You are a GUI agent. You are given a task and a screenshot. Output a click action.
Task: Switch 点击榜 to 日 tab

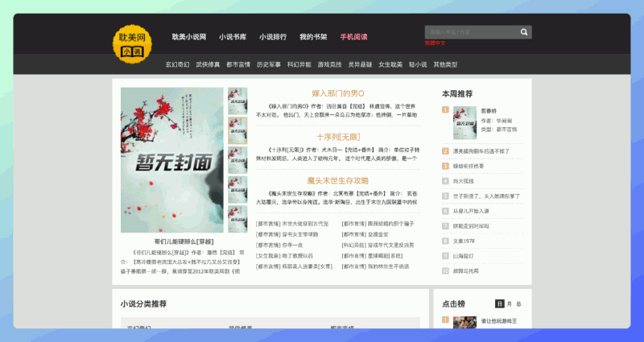499,304
